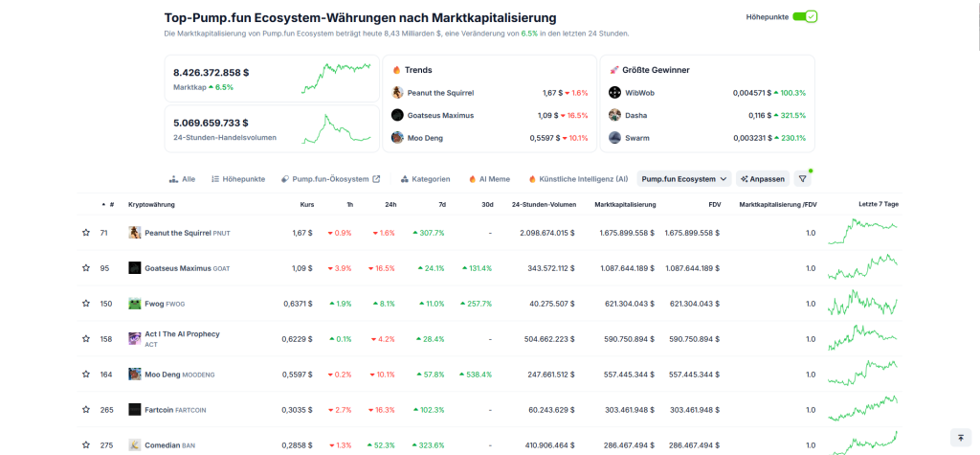Click the Dasha coin icon

(x=615, y=115)
